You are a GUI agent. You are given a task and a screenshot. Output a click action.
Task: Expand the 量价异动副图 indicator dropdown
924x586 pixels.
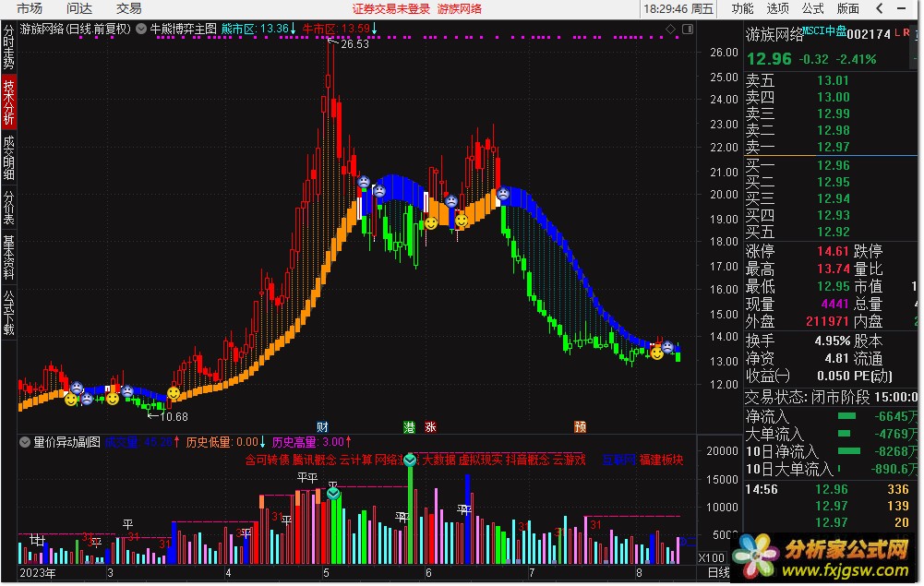click(25, 442)
